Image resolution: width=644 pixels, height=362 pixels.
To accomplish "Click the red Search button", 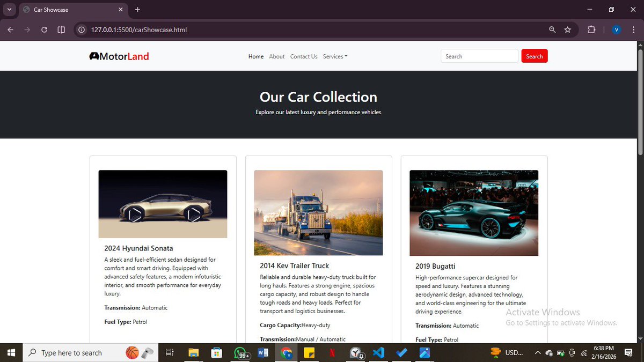I will (535, 56).
